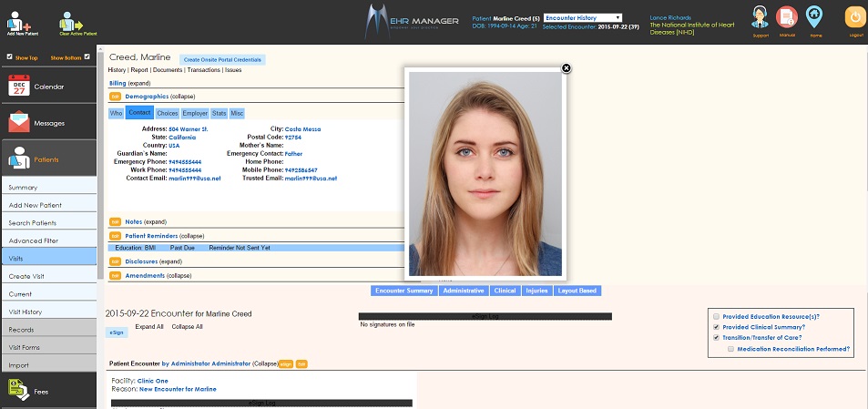This screenshot has height=409, width=868.
Task: Open the Manual icon
Action: click(x=788, y=17)
